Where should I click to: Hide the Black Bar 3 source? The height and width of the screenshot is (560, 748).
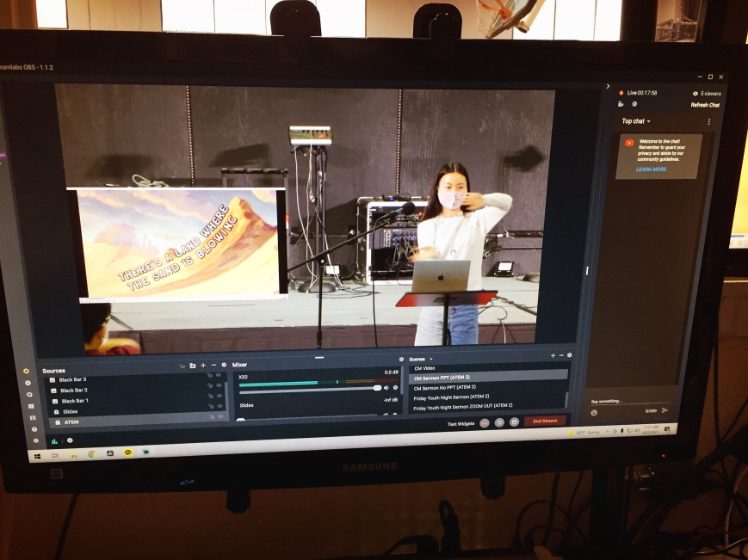tap(219, 375)
